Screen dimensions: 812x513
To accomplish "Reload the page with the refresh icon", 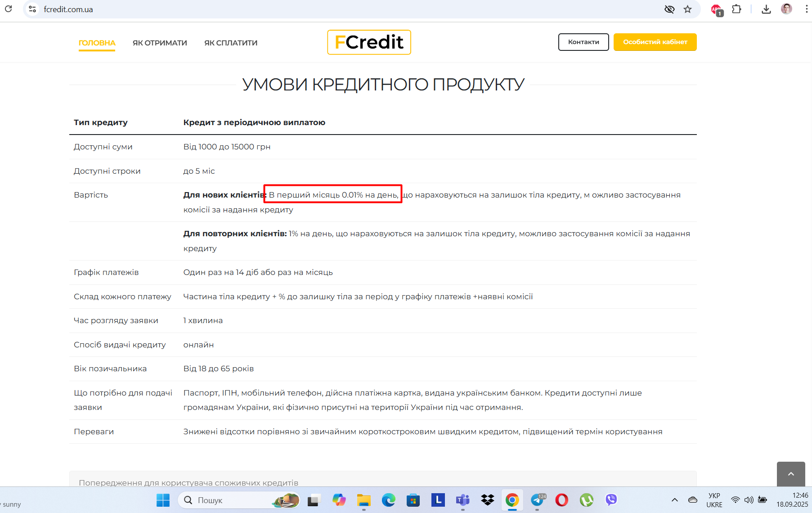I will pos(8,9).
